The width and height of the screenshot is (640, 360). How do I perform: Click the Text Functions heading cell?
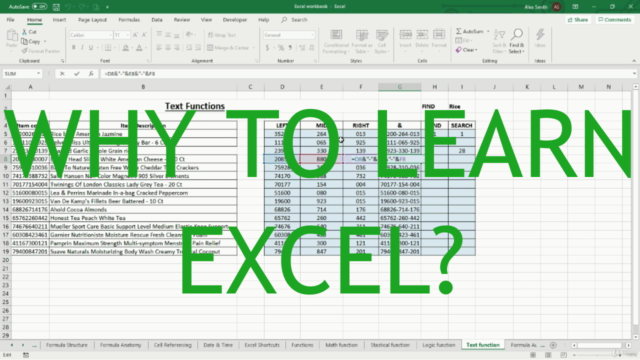click(x=195, y=106)
